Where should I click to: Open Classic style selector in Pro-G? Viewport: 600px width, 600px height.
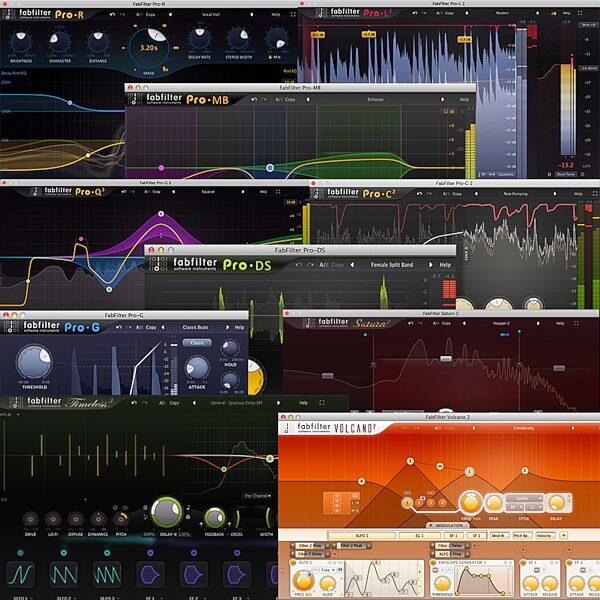click(197, 342)
